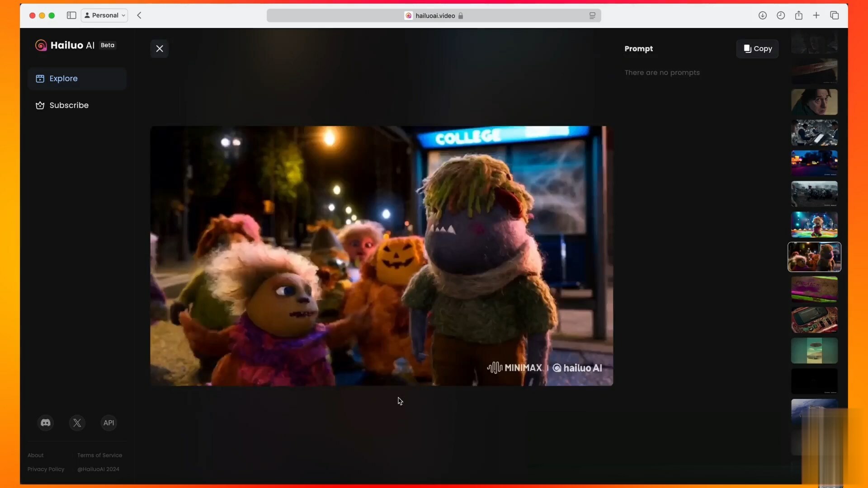The height and width of the screenshot is (488, 868).
Task: Open the Share icon in Safari toolbar
Action: (799, 15)
